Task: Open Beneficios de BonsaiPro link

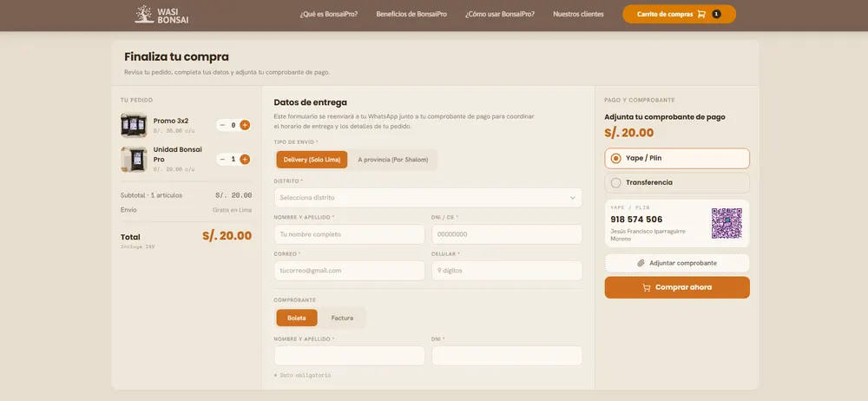Action: point(411,15)
